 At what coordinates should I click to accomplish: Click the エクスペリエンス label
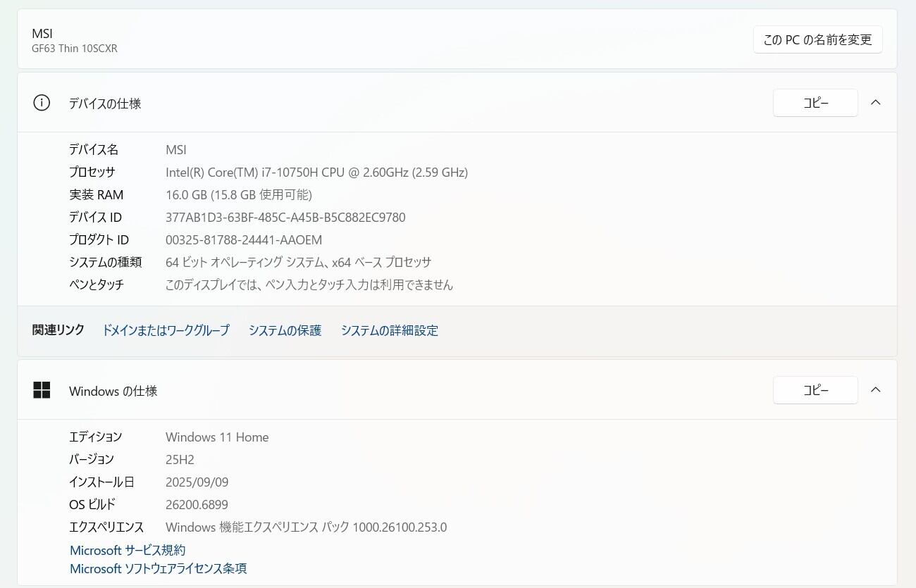click(x=106, y=527)
